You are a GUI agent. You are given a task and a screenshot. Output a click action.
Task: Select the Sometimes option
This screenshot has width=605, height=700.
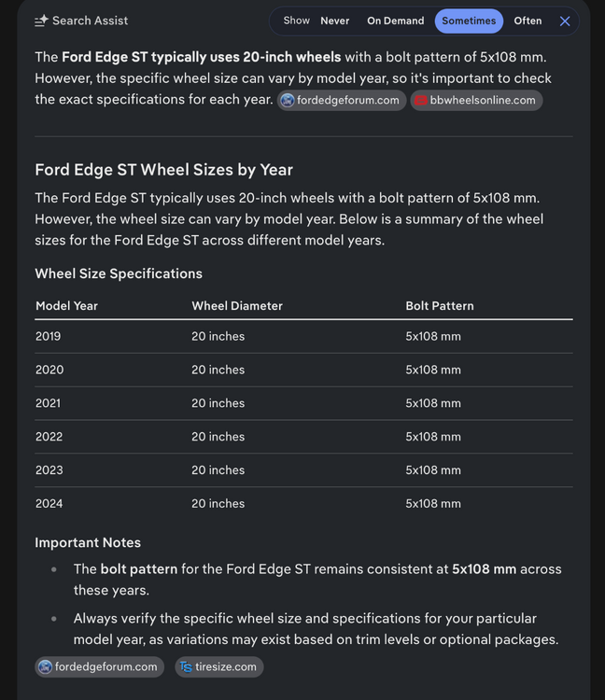point(469,21)
